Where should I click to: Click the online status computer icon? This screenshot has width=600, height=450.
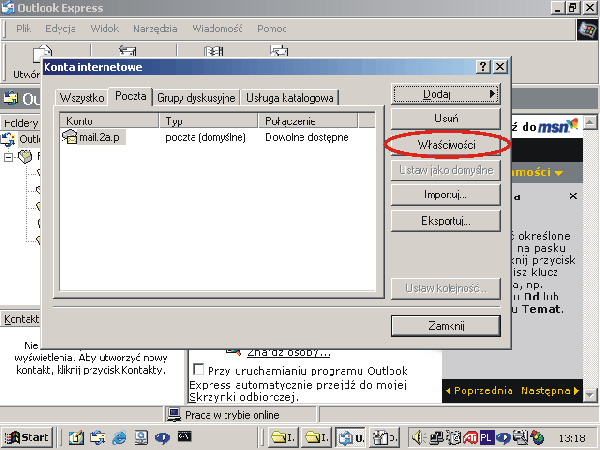pyautogui.click(x=174, y=414)
